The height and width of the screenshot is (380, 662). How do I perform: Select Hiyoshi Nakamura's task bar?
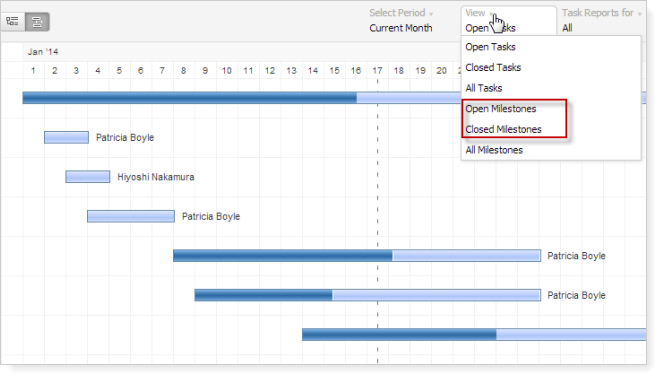coord(87,177)
